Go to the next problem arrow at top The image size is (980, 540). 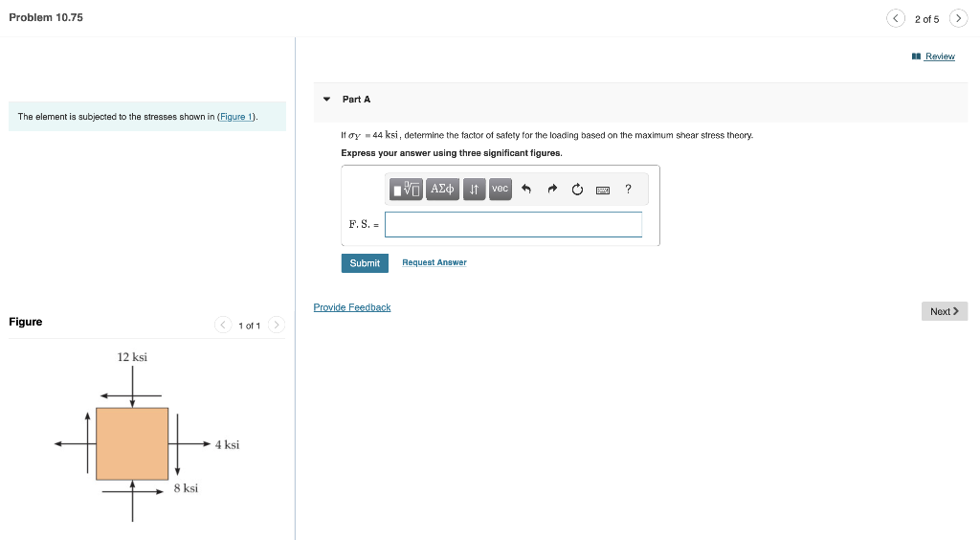[958, 18]
